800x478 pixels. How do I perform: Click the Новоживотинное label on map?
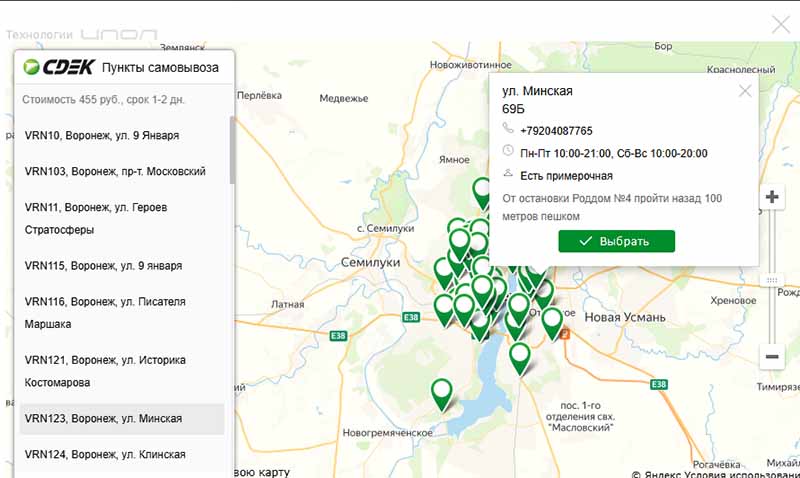470,65
